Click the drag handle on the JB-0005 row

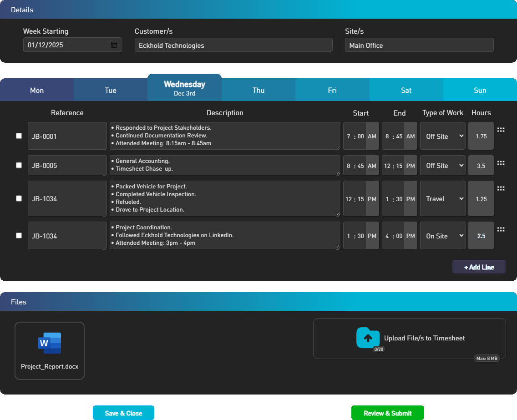pos(501,163)
